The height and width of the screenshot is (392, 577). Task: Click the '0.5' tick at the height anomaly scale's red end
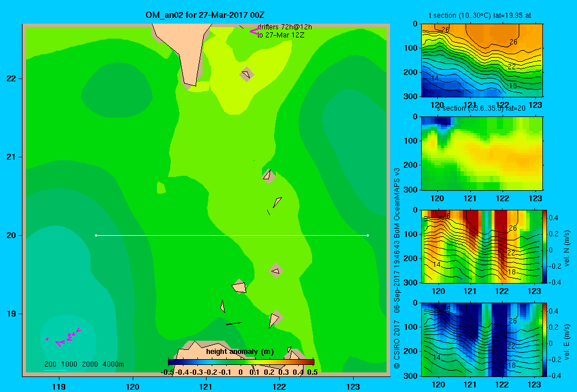(312, 372)
